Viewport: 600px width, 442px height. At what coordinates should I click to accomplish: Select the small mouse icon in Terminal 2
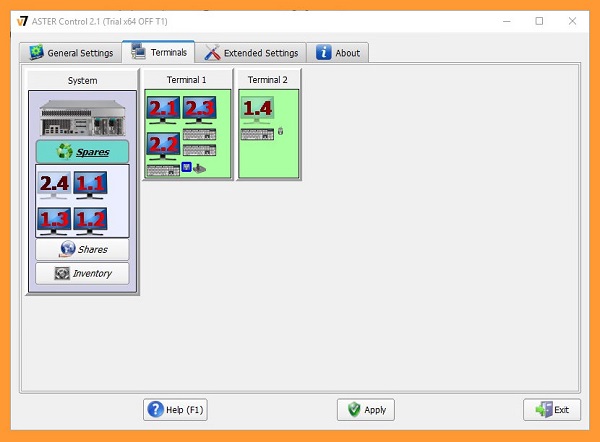click(280, 131)
